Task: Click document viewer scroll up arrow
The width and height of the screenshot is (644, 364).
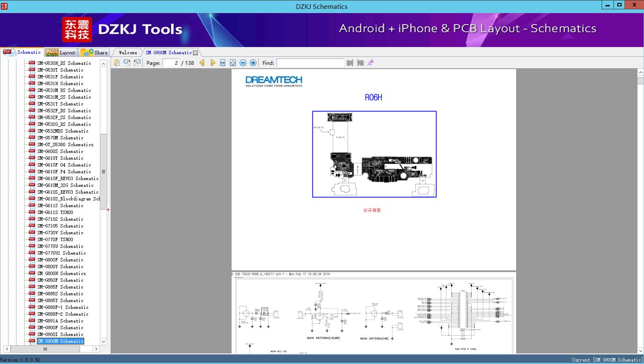Action: tap(640, 72)
